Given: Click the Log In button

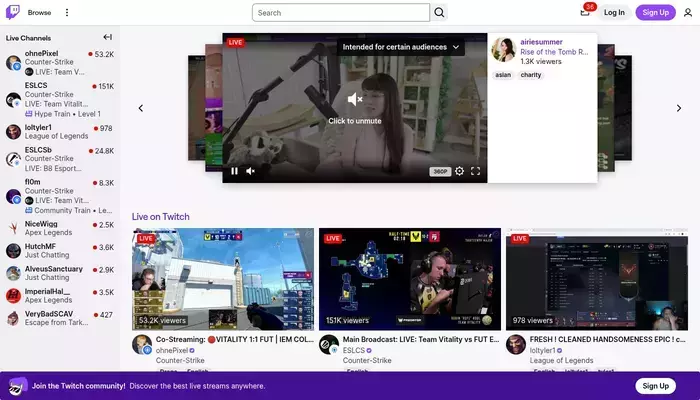Looking at the screenshot, I should 614,12.
